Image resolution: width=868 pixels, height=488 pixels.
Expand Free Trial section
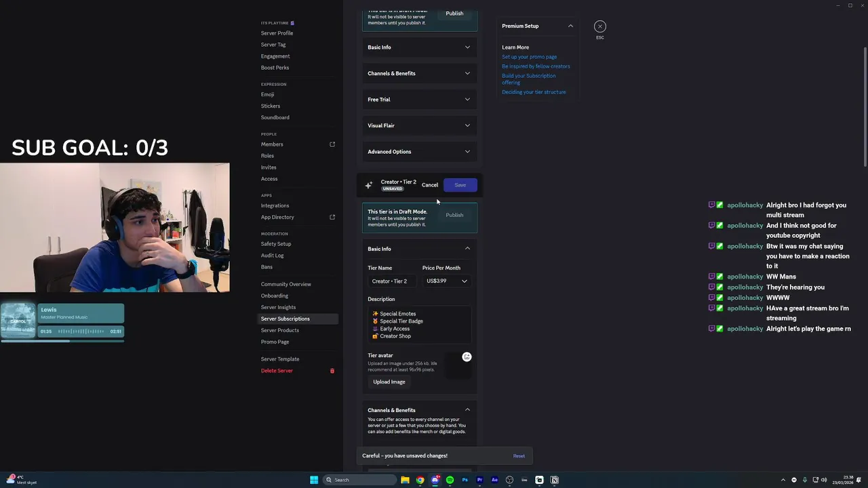419,100
